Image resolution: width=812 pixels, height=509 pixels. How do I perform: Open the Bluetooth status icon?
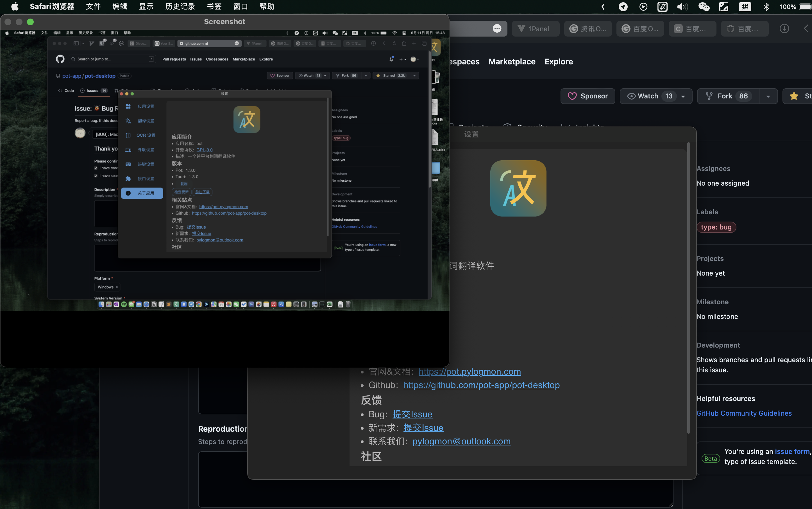pyautogui.click(x=766, y=7)
